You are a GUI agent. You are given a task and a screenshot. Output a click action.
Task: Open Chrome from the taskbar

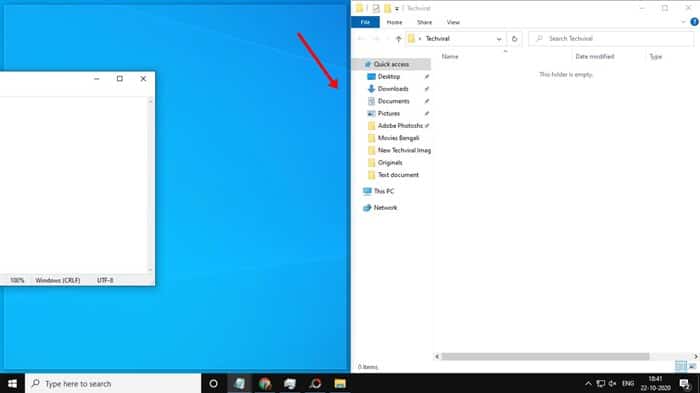pyautogui.click(x=265, y=384)
